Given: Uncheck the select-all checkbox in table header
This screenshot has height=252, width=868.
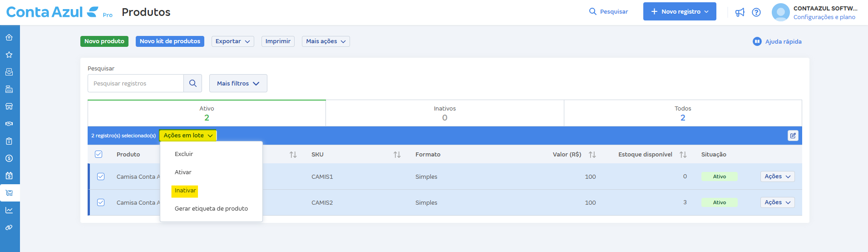Looking at the screenshot, I should [x=99, y=154].
